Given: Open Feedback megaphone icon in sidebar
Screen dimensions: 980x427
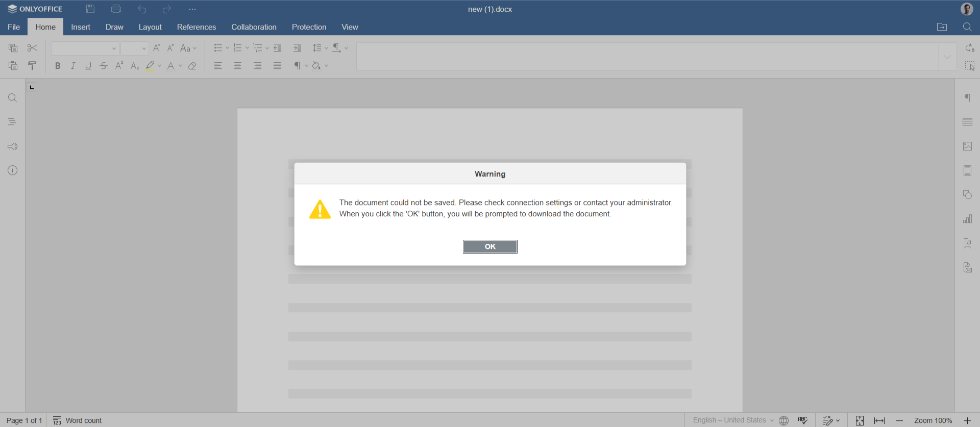Looking at the screenshot, I should click(13, 146).
